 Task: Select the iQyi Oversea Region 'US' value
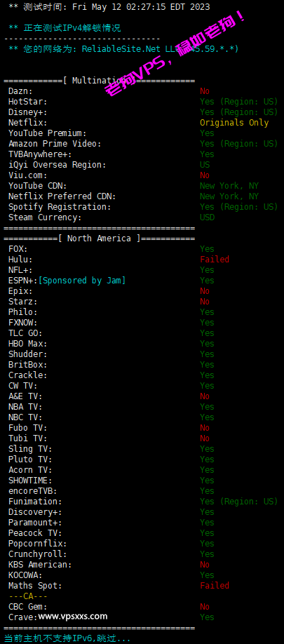point(204,165)
